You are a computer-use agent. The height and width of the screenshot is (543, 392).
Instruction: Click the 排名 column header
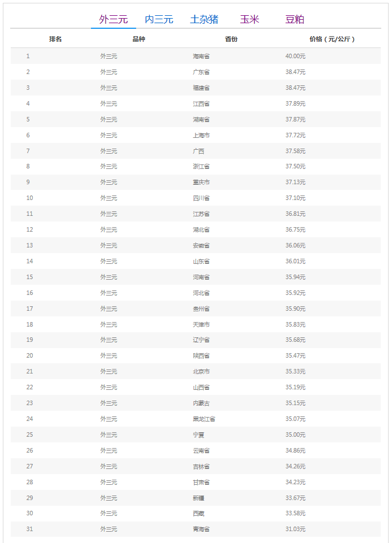[x=55, y=39]
